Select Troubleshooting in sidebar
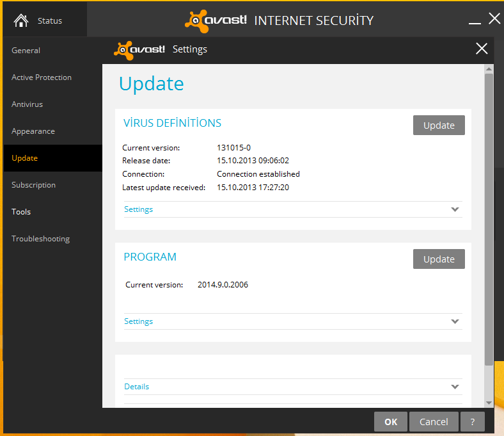The image size is (504, 436). [x=41, y=239]
